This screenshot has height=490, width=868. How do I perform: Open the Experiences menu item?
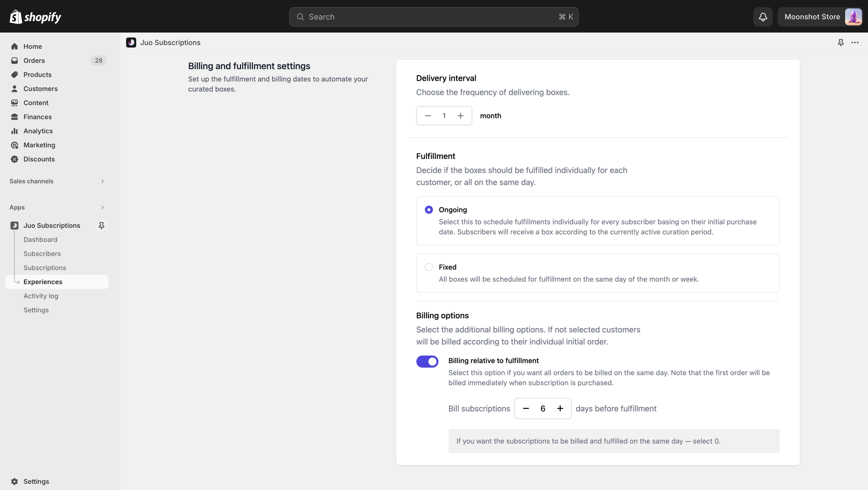pos(43,282)
